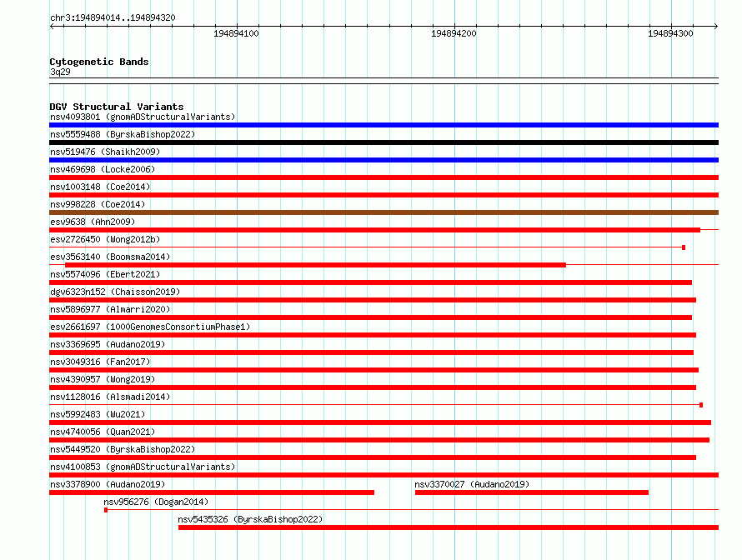Screen dimensions: 742x560
Task: Open variant nsv1003148 (Coe2014)
Action: pos(100,187)
